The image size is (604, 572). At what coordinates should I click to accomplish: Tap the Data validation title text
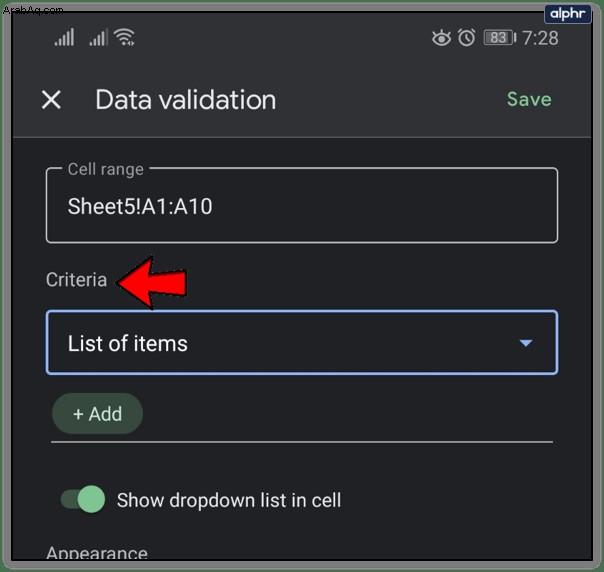pyautogui.click(x=186, y=100)
